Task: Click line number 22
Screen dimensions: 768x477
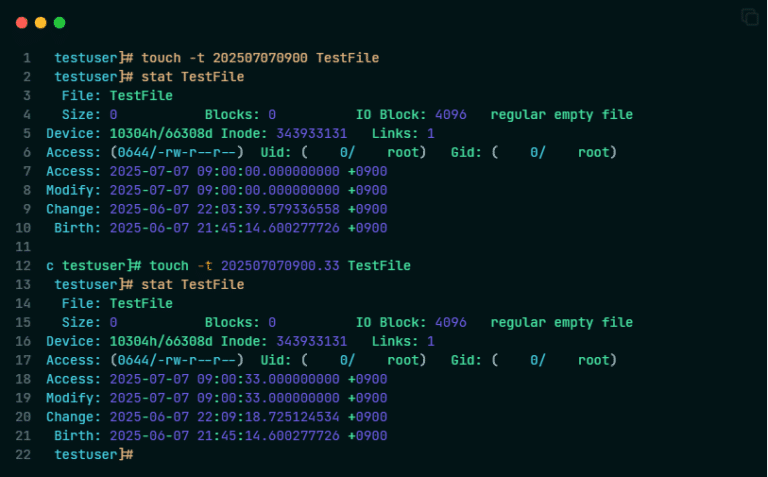Action: [x=23, y=455]
